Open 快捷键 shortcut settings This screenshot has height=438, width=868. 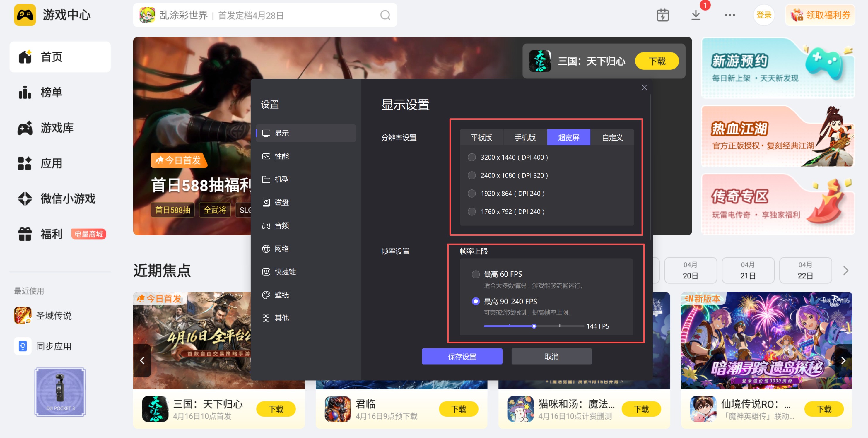[285, 272]
